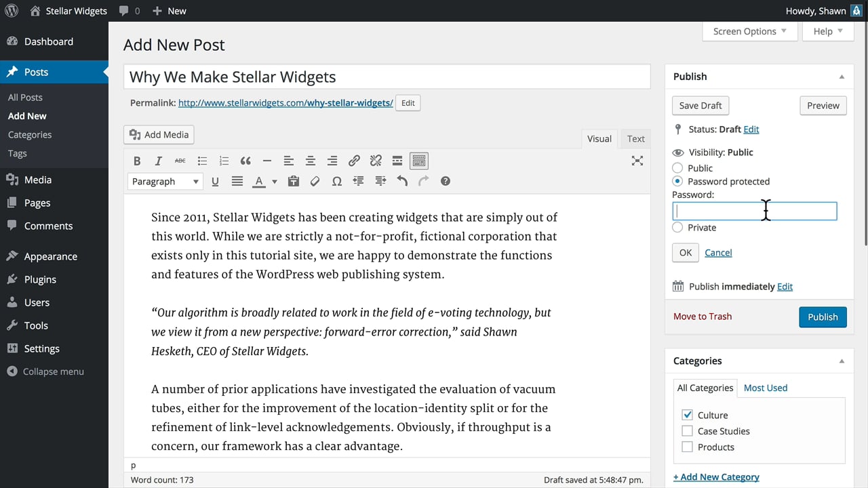The image size is (868, 488).
Task: Insert a blockquote
Action: coord(245,161)
